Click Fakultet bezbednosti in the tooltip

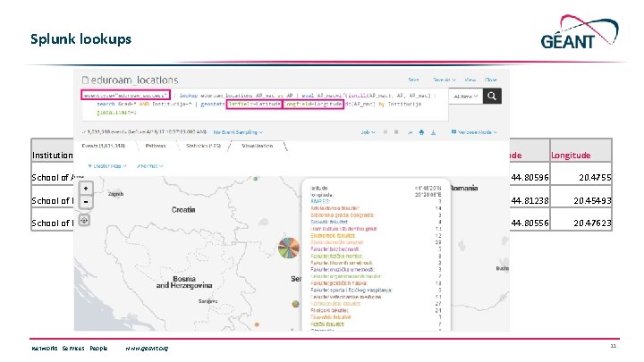[x=335, y=249]
